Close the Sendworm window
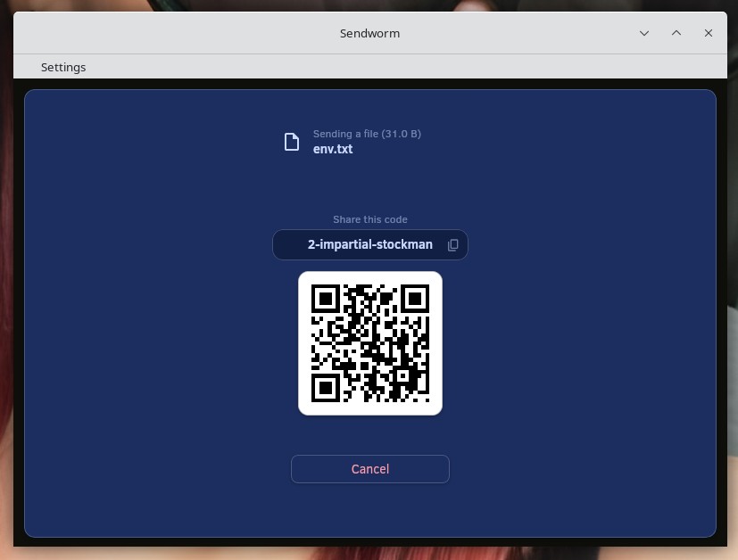 (709, 33)
